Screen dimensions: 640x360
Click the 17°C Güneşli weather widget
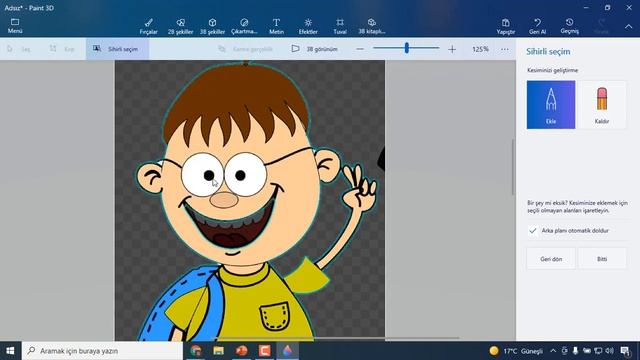coord(516,351)
